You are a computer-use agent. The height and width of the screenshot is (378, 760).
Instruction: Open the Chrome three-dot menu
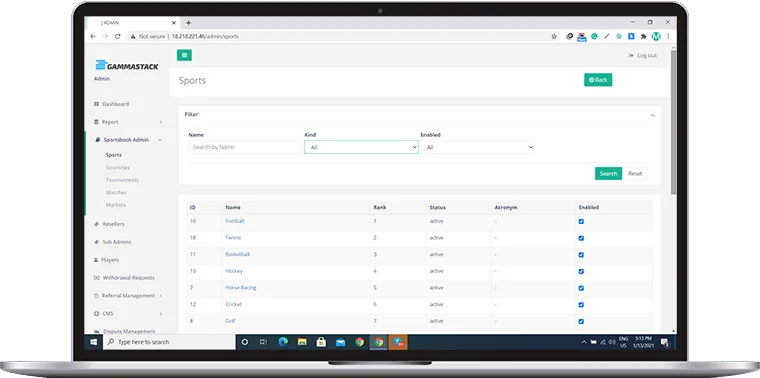pyautogui.click(x=668, y=36)
